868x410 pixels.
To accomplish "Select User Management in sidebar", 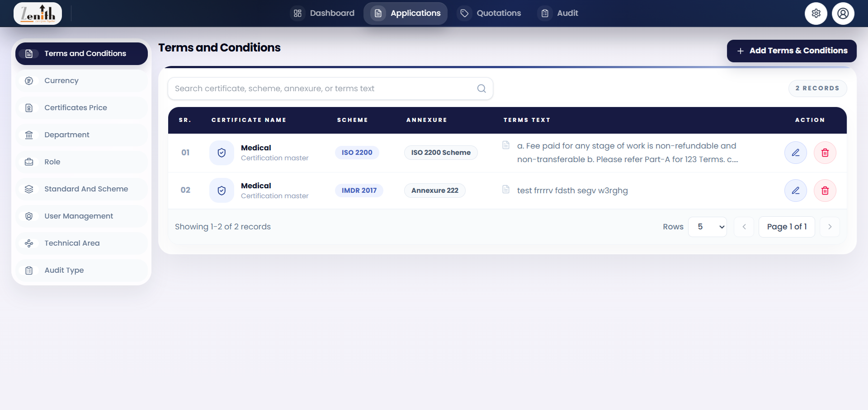I will click(81, 216).
